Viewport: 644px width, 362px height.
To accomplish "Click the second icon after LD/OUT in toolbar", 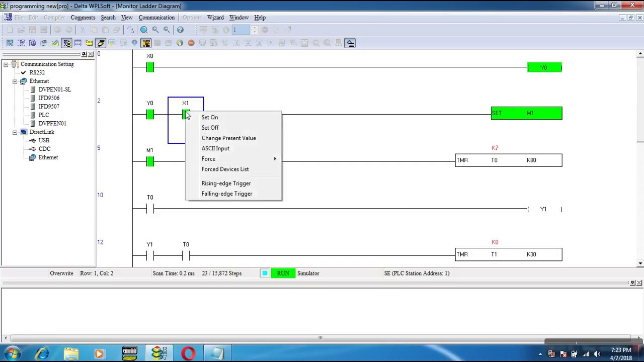I will click(32, 43).
